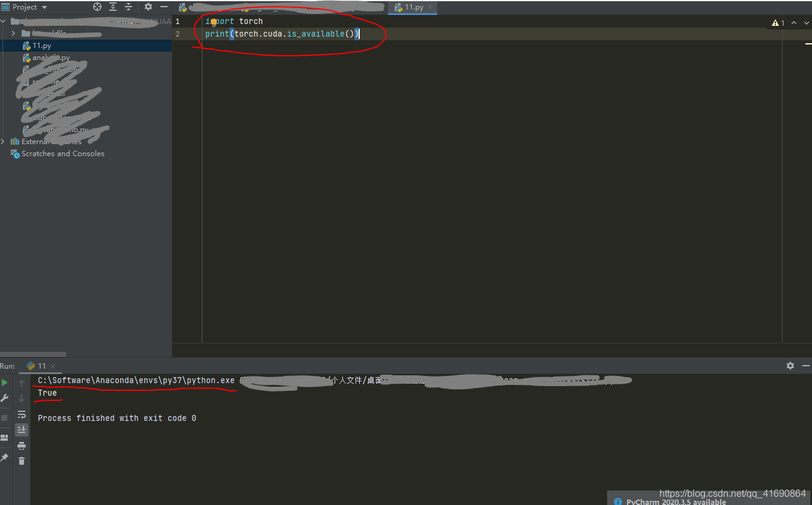Image resolution: width=812 pixels, height=505 pixels.
Task: Click the python.exe interpreter path link
Action: point(136,381)
